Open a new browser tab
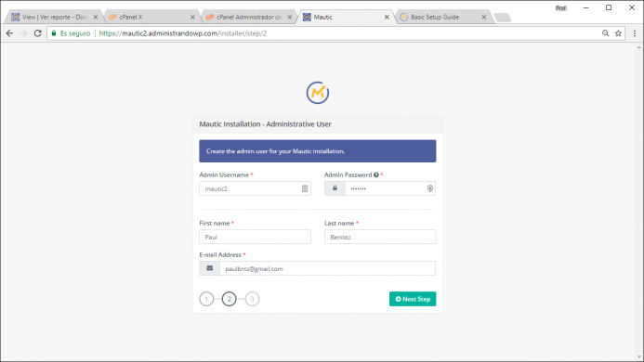Viewport: 644px width, 362px height. tap(503, 18)
